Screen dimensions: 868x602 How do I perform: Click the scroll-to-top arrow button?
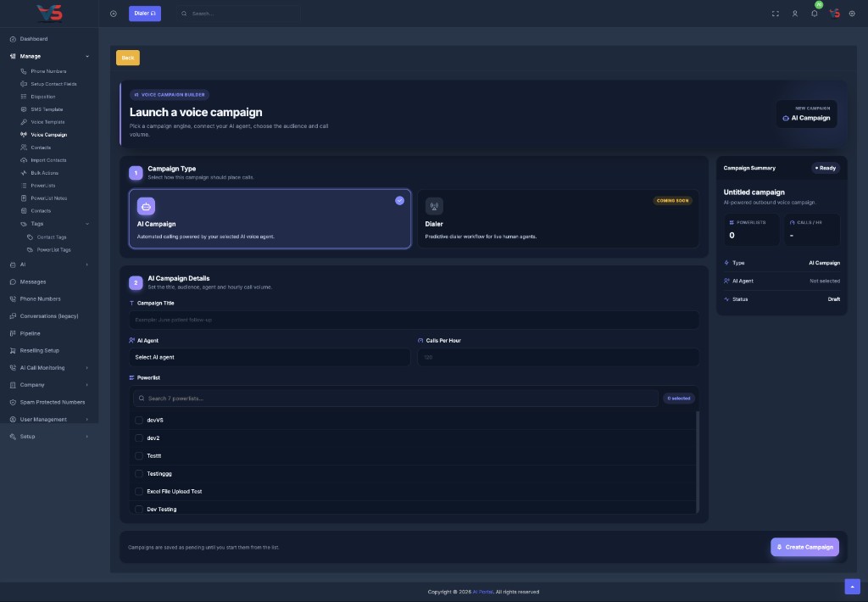(x=853, y=587)
